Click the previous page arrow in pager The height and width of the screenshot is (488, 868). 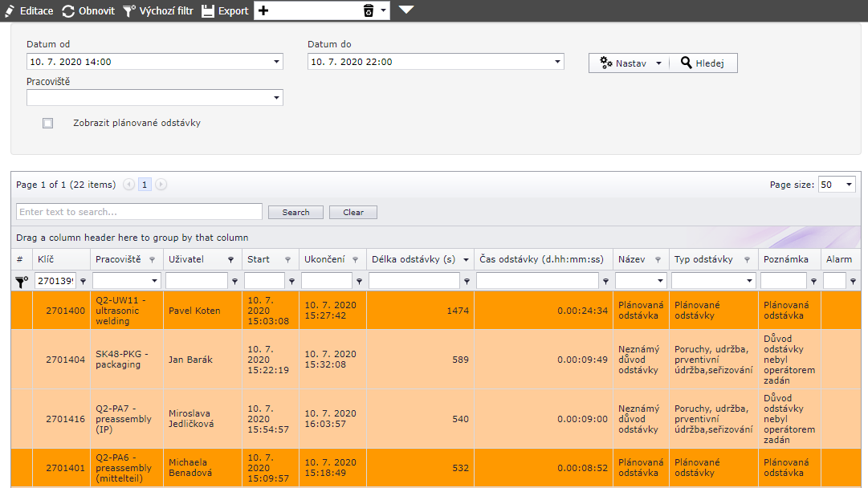[129, 185]
